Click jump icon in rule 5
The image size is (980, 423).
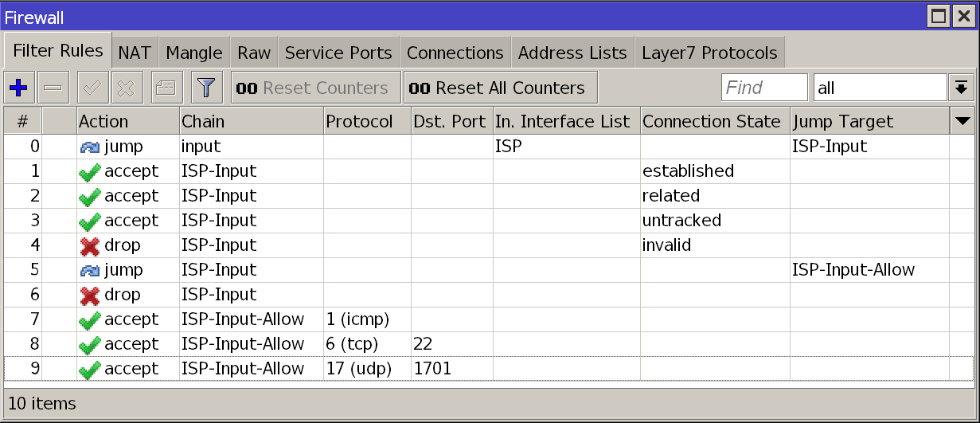(x=91, y=271)
